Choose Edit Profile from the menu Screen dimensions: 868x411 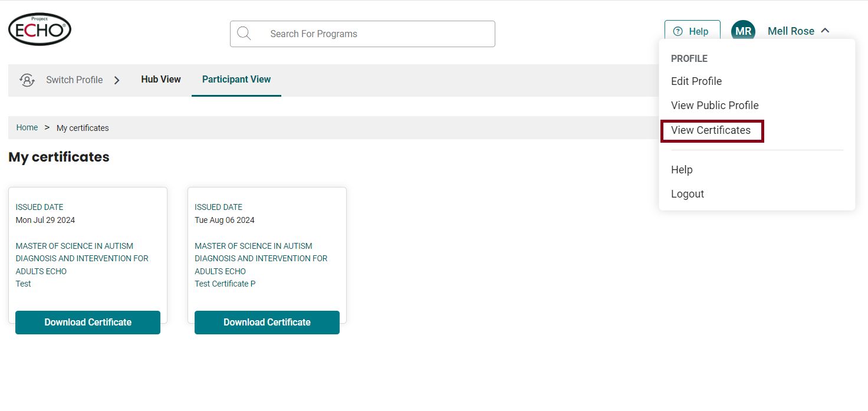point(696,81)
